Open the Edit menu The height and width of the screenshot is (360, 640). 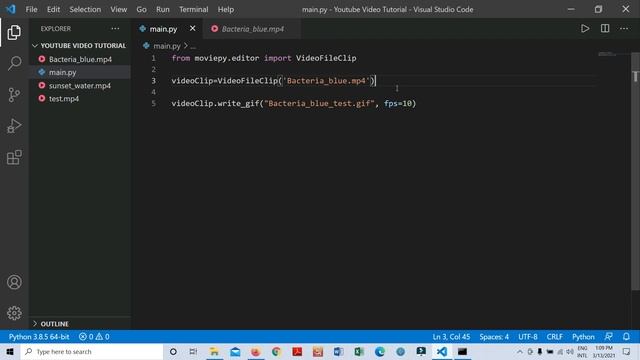pos(53,9)
